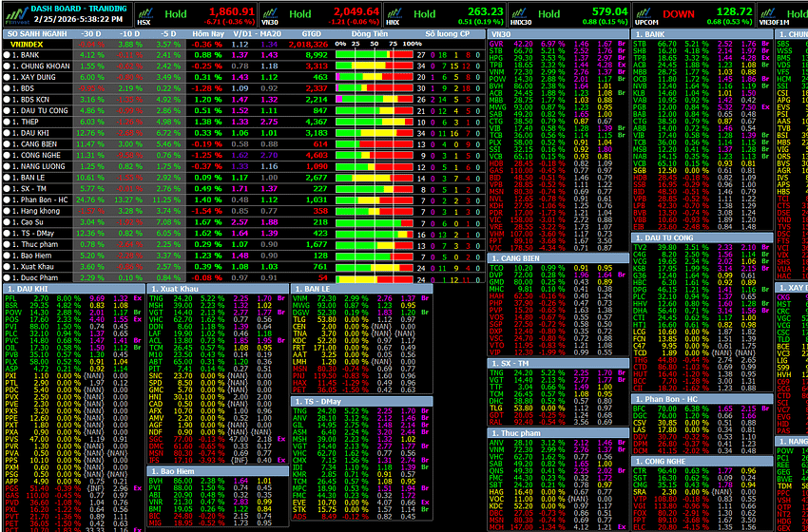The image size is (808, 532).
Task: Click the GTGD column header
Action: [311, 33]
